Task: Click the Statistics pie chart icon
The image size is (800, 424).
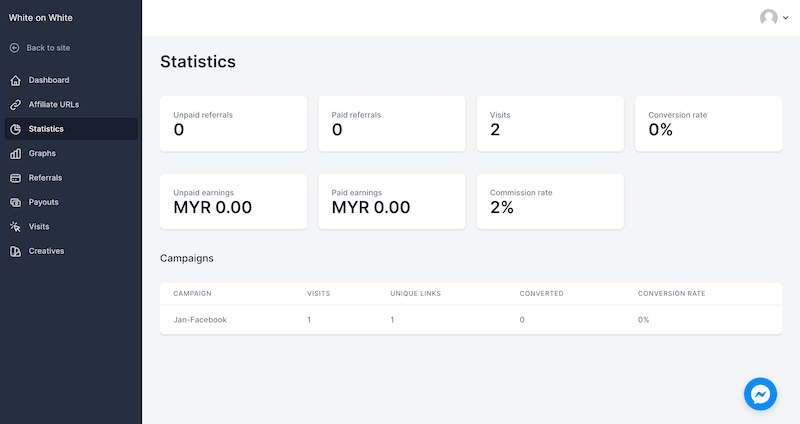Action: click(15, 129)
